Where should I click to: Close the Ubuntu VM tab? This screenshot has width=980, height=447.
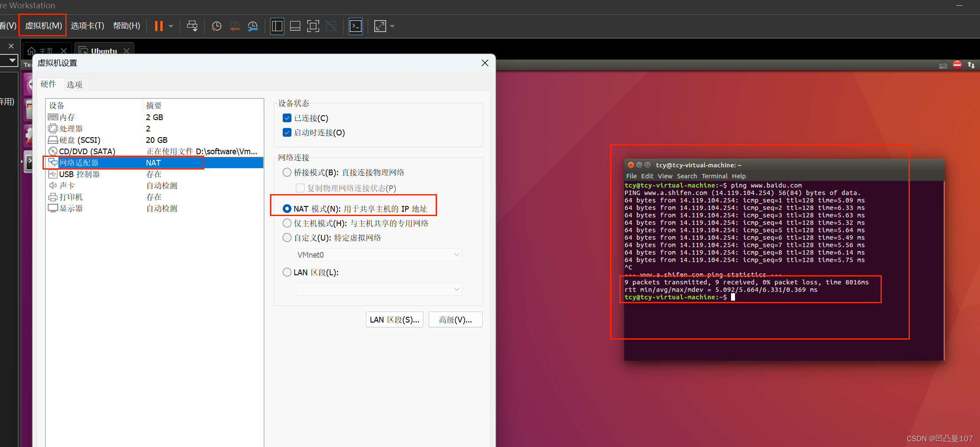(126, 51)
